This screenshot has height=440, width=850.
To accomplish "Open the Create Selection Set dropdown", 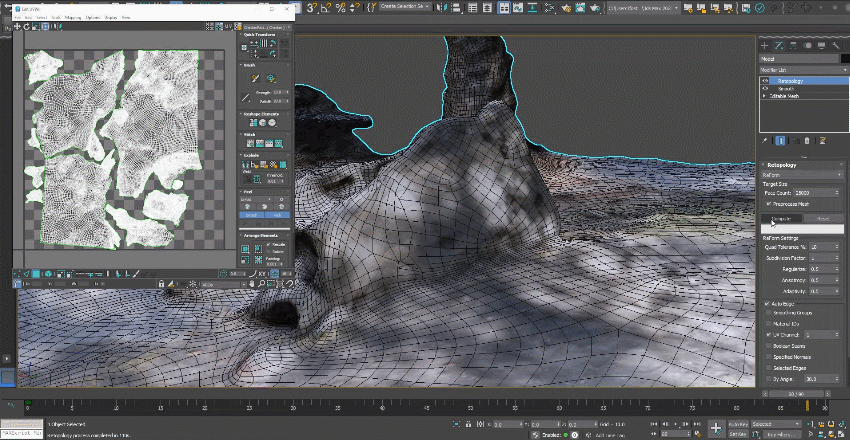I will tap(405, 7).
